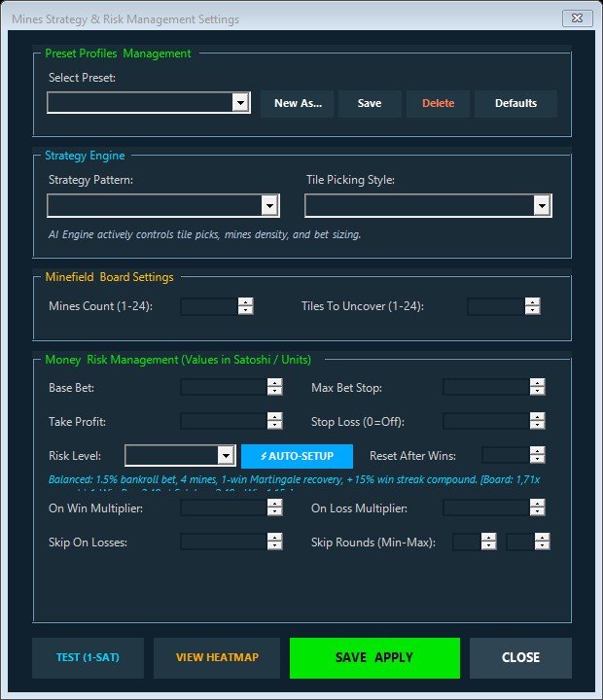Click the green SAVE APPLY button
The image size is (603, 700).
pyautogui.click(x=374, y=657)
